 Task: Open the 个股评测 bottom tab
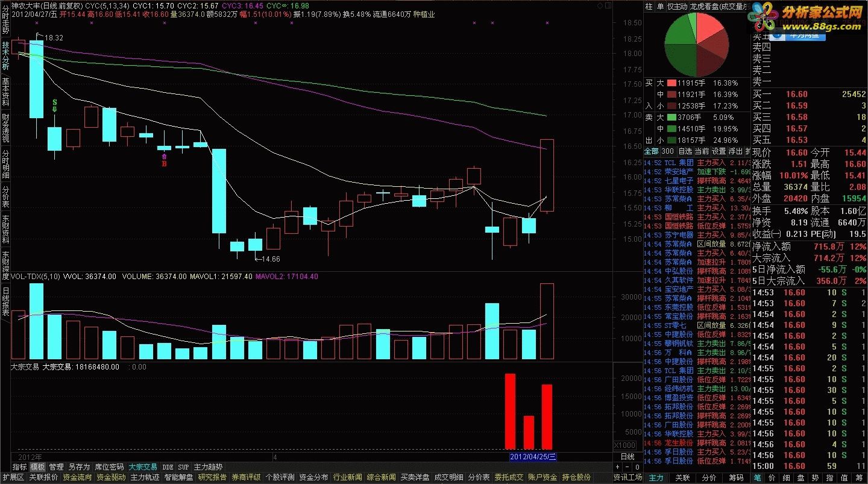tap(280, 477)
